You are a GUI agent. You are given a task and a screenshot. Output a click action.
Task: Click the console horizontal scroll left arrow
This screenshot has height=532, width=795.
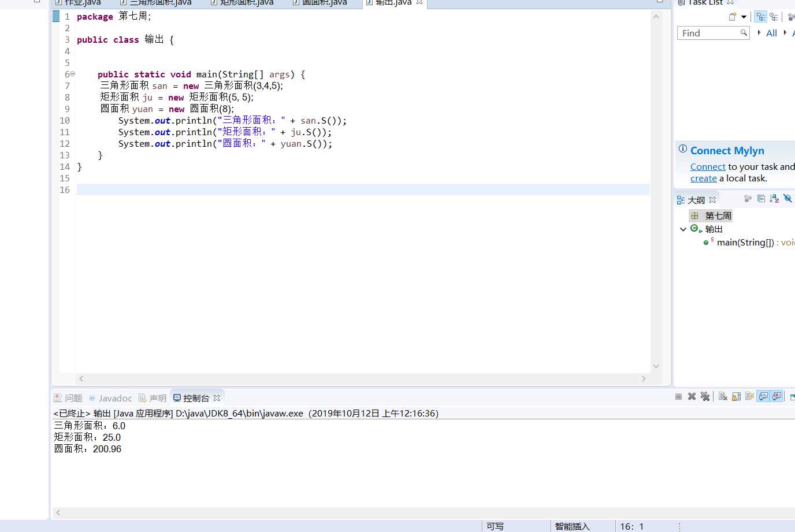(x=58, y=512)
